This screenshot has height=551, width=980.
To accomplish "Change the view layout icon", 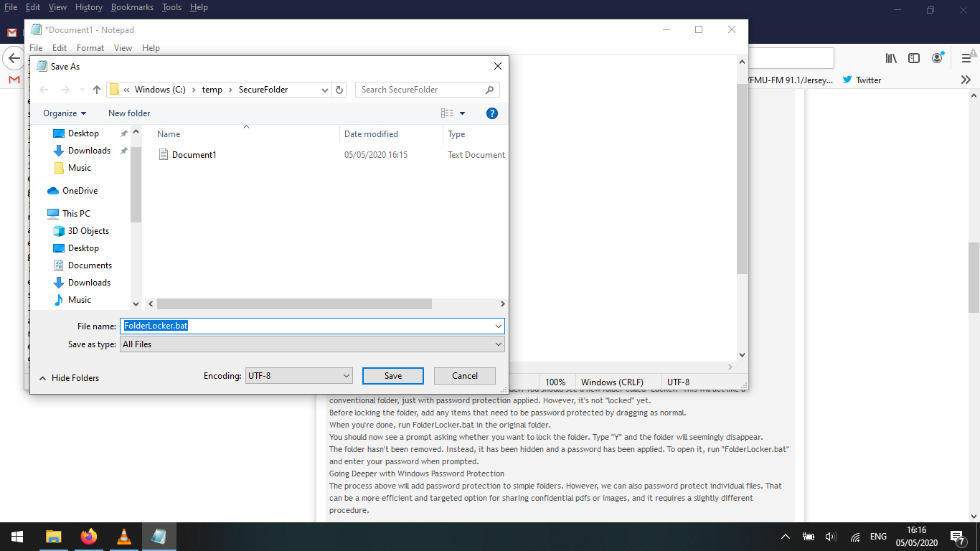I will pos(447,113).
